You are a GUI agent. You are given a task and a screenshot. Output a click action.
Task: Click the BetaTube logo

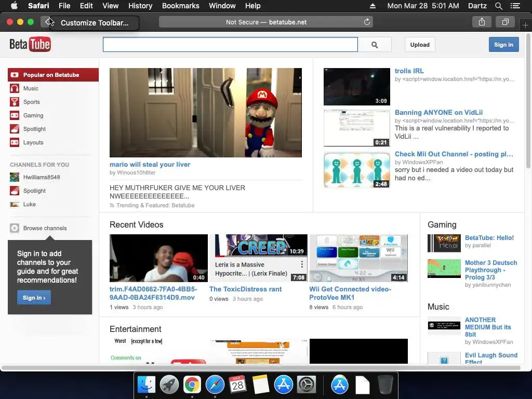pyautogui.click(x=30, y=44)
